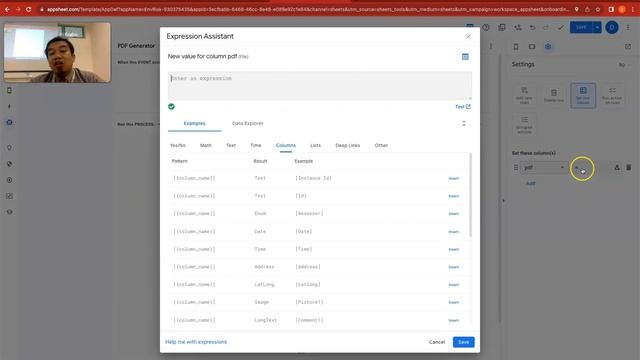Insert the [Id] example
Image resolution: width=640 pixels, height=360 pixels.
(x=453, y=196)
